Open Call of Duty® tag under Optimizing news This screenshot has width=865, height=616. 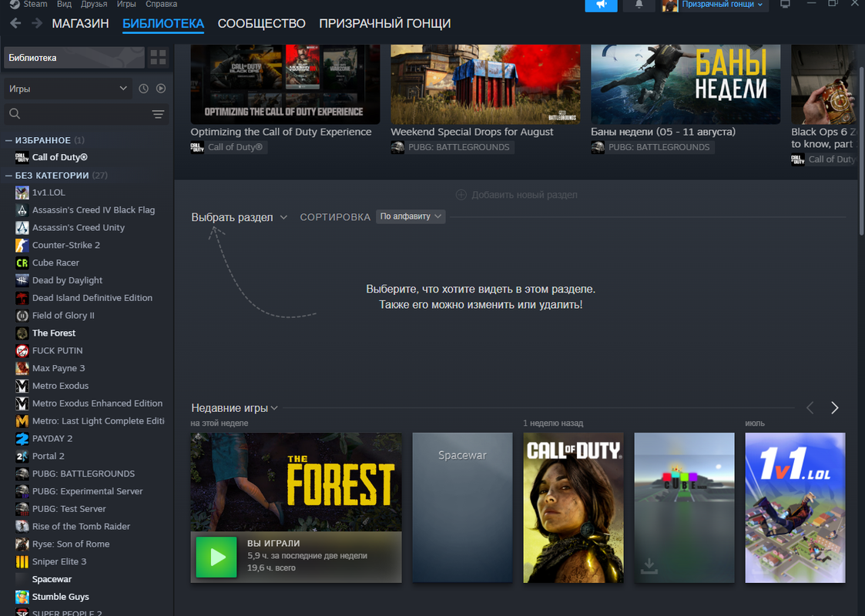coord(229,147)
